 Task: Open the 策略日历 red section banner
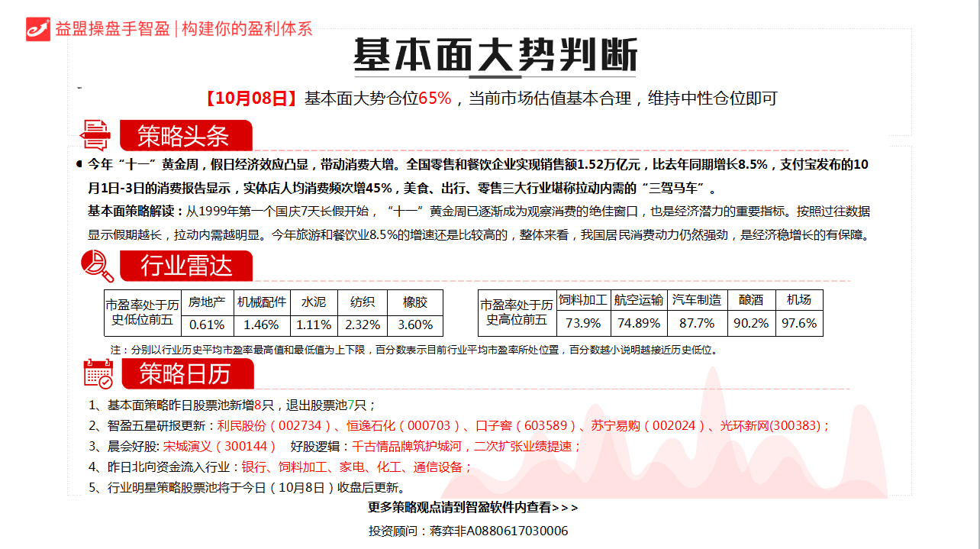point(185,374)
